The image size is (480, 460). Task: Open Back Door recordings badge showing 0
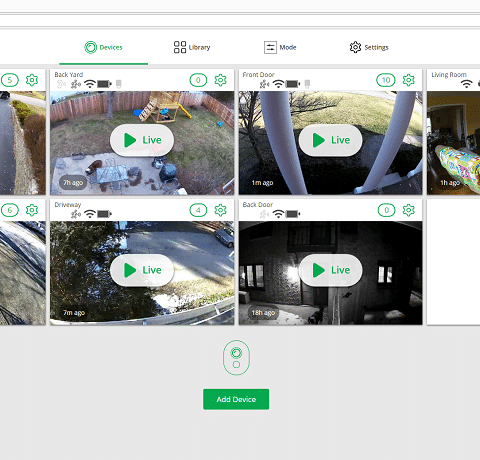(386, 210)
